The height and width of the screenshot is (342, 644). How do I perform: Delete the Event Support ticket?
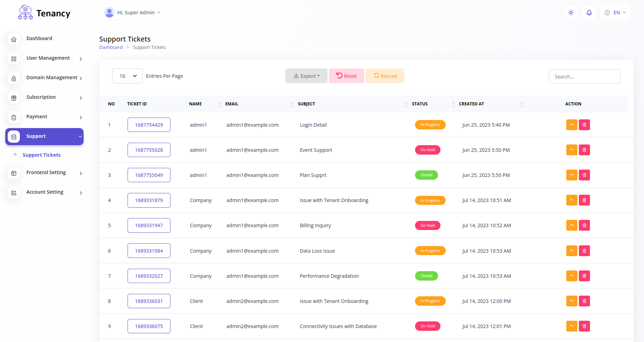(584, 150)
